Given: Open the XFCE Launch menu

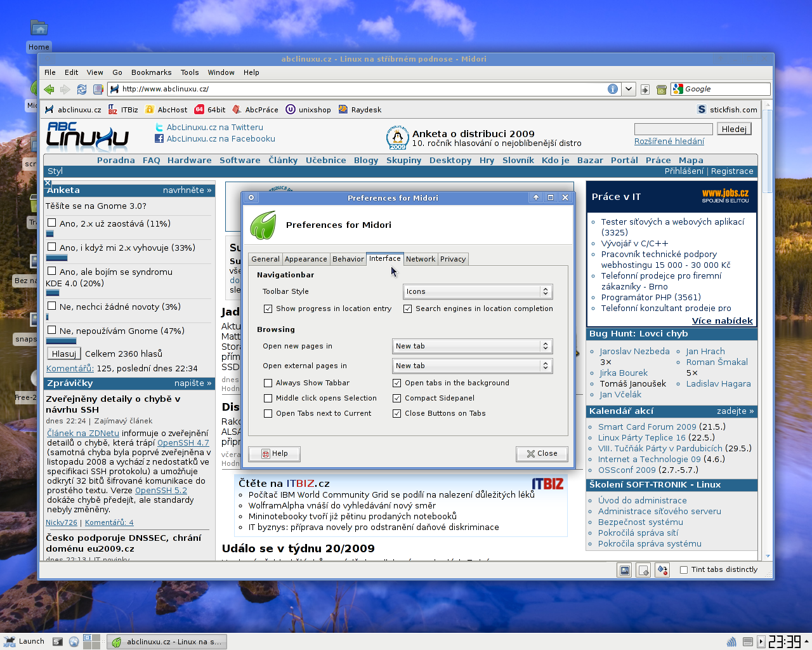Looking at the screenshot, I should click(24, 642).
